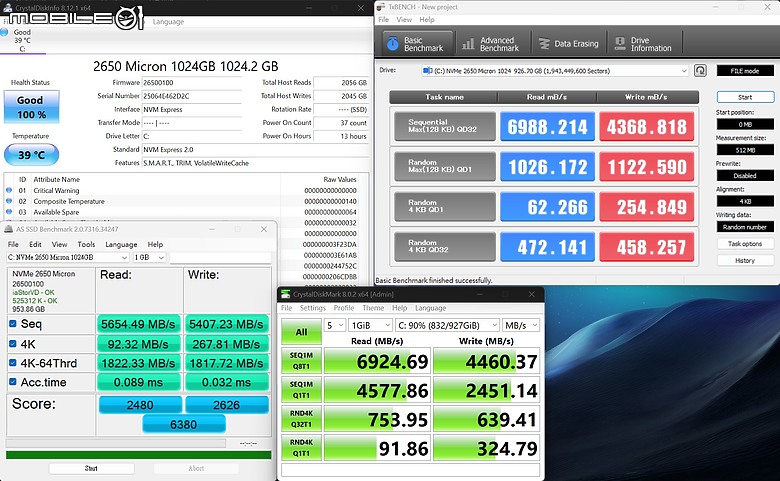
Task: Click the AS SSD window title icon
Action: click(x=8, y=229)
